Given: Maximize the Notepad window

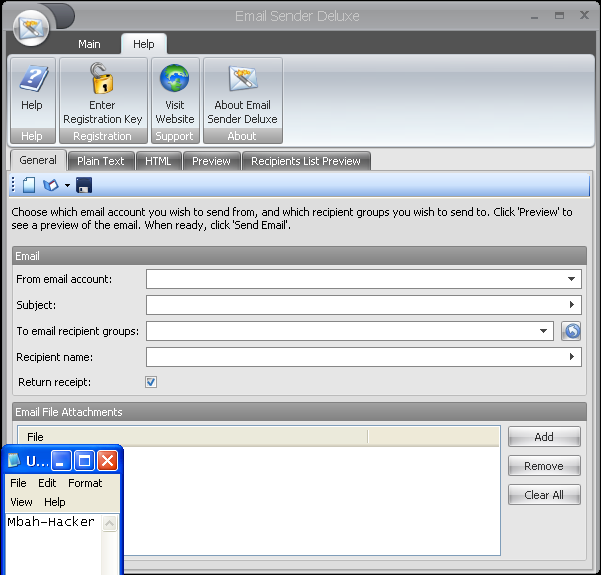Looking at the screenshot, I should coord(84,460).
